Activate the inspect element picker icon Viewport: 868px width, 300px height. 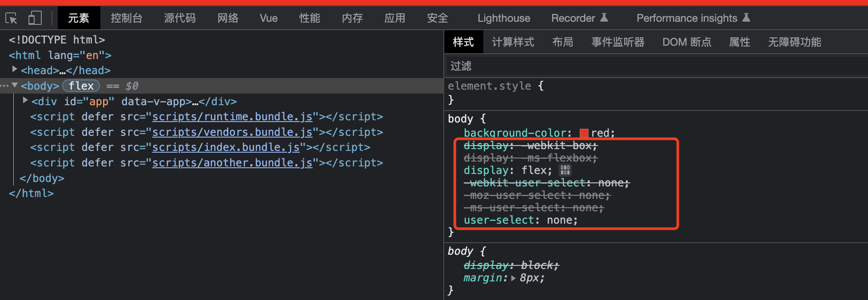click(12, 18)
